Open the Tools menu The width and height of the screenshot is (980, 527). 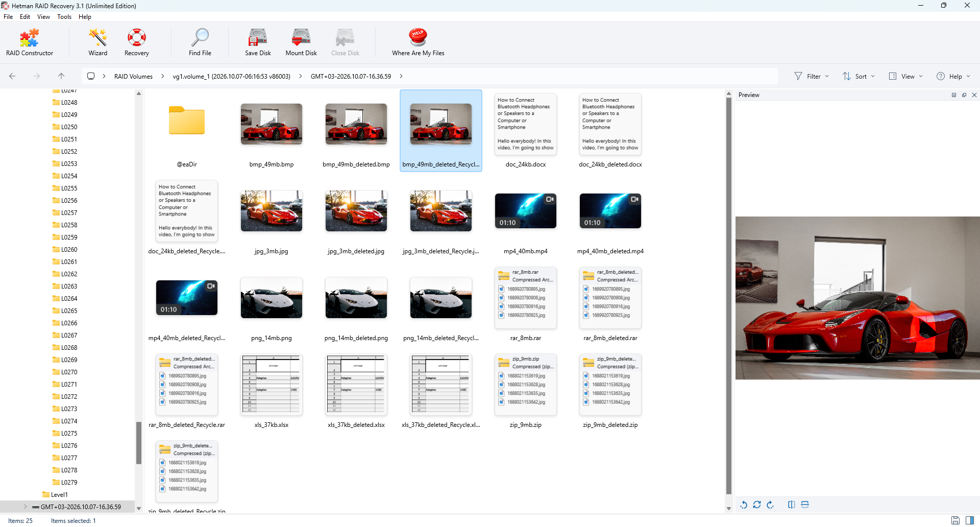coord(64,17)
